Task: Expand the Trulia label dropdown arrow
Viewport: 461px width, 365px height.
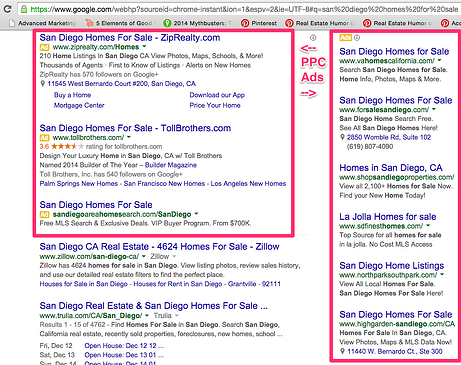Action: (x=177, y=315)
